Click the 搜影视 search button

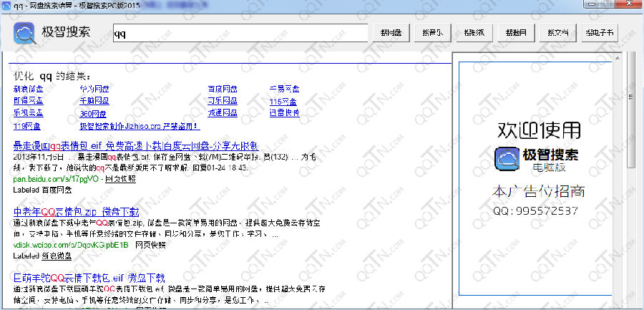pyautogui.click(x=474, y=34)
